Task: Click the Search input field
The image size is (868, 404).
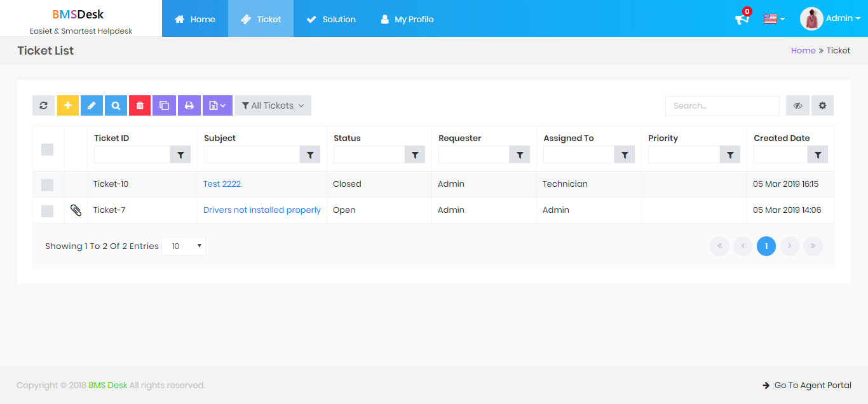Action: 722,105
